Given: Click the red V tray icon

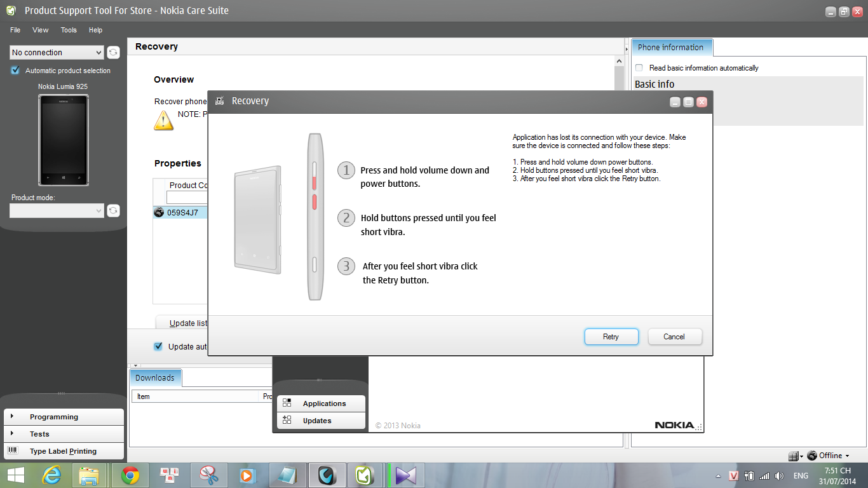Looking at the screenshot, I should click(x=733, y=475).
